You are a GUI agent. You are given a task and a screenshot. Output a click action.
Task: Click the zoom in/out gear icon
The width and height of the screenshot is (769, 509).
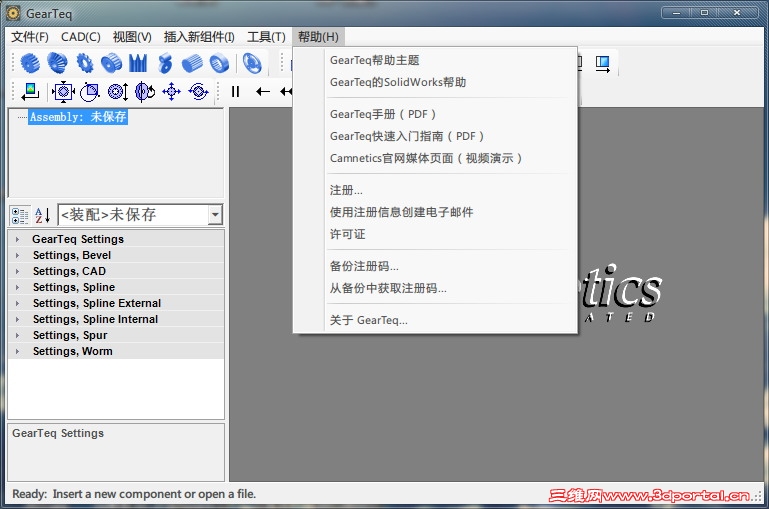click(118, 91)
